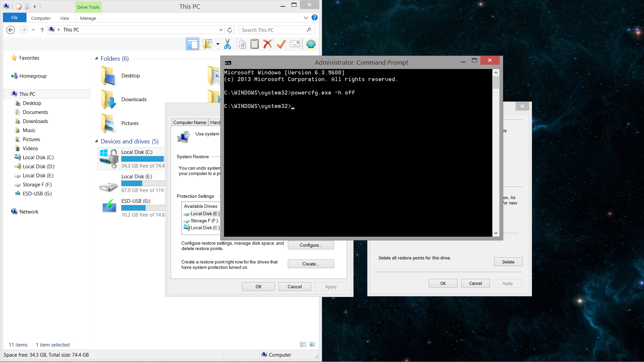The width and height of the screenshot is (644, 362).
Task: Click the Configure... button
Action: pyautogui.click(x=311, y=245)
